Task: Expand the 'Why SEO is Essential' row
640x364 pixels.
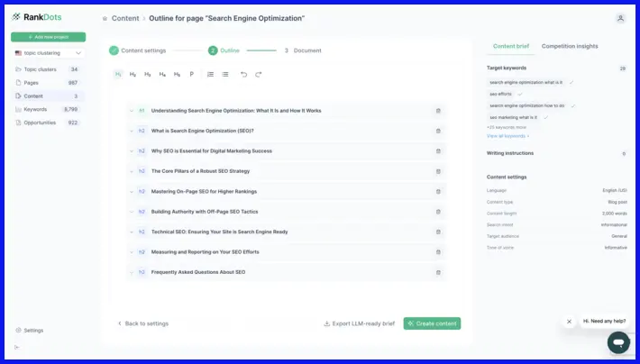Action: click(x=132, y=151)
